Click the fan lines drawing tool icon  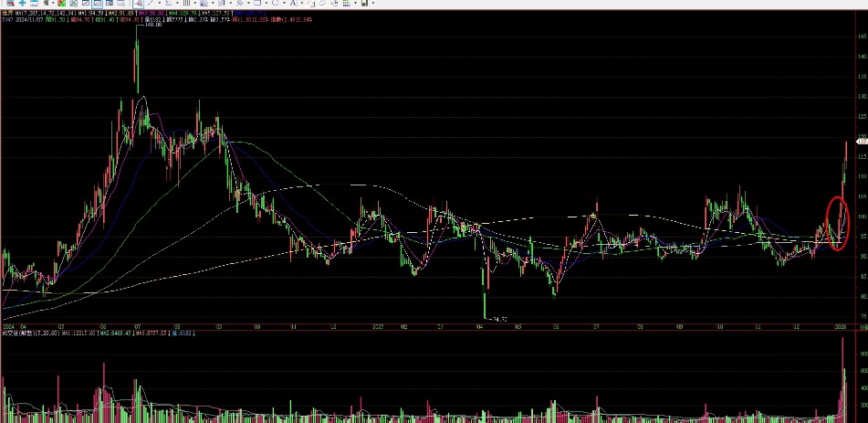[x=204, y=4]
